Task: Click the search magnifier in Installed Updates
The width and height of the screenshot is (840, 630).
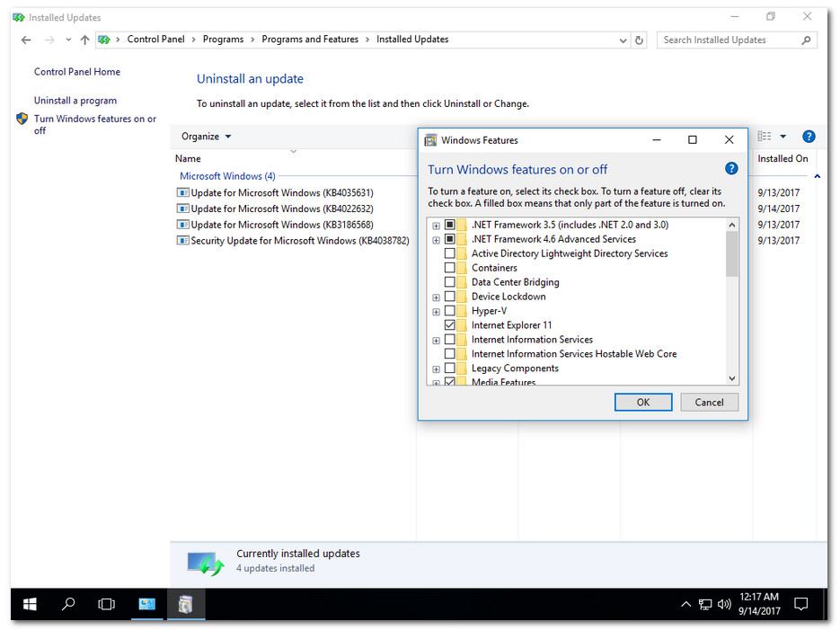Action: pyautogui.click(x=806, y=40)
